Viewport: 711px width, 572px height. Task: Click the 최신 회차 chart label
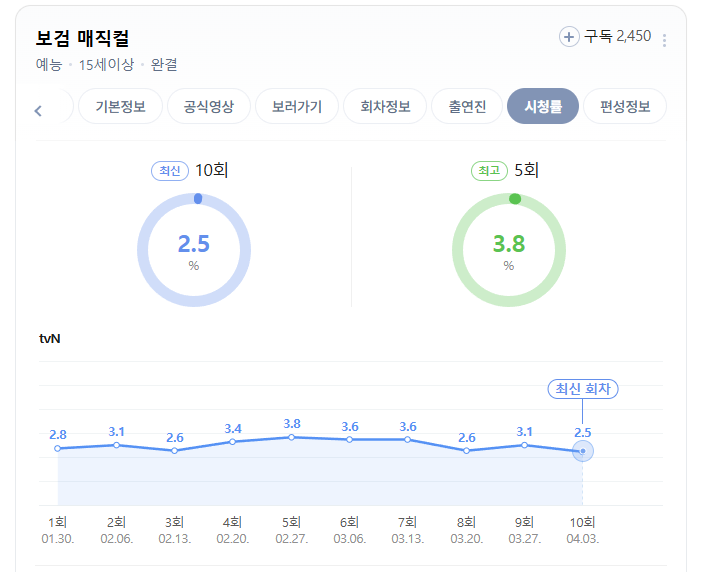(x=583, y=389)
